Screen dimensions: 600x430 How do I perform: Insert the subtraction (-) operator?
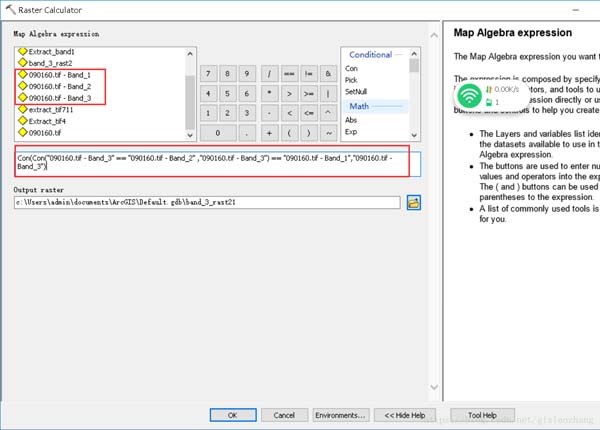269,113
